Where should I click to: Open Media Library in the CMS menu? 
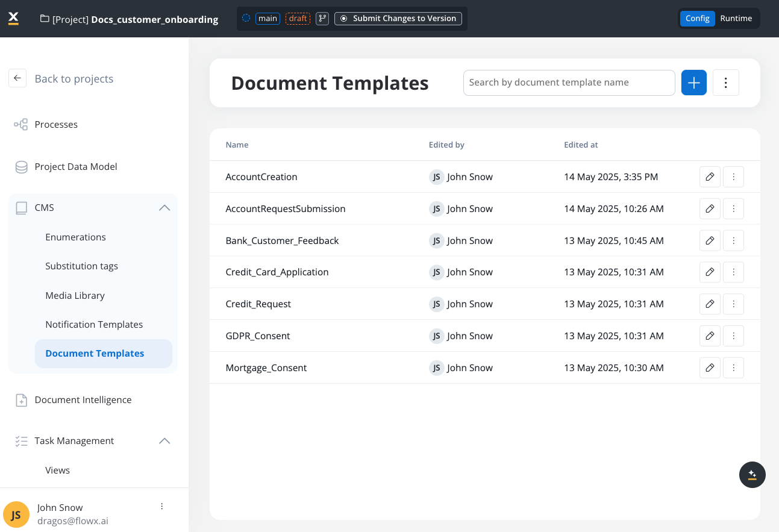click(x=75, y=296)
